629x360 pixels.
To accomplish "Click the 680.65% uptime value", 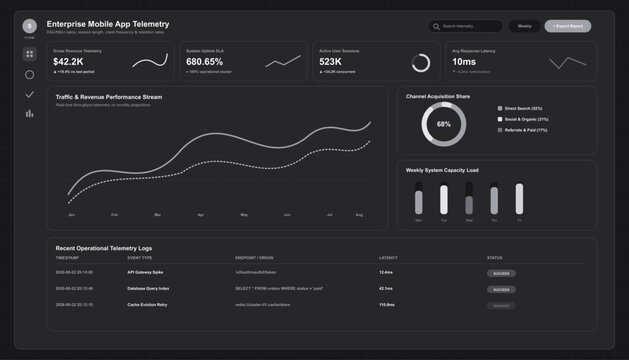I will tap(204, 62).
